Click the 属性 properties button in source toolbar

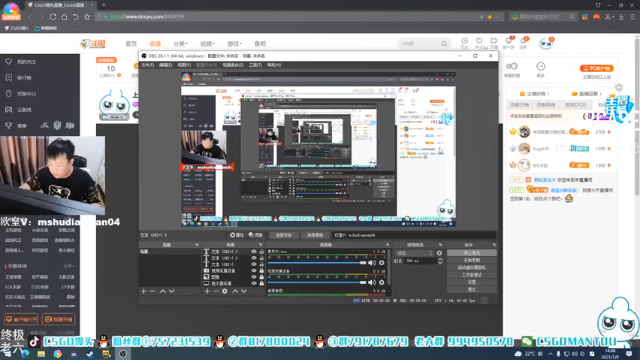coord(237,235)
